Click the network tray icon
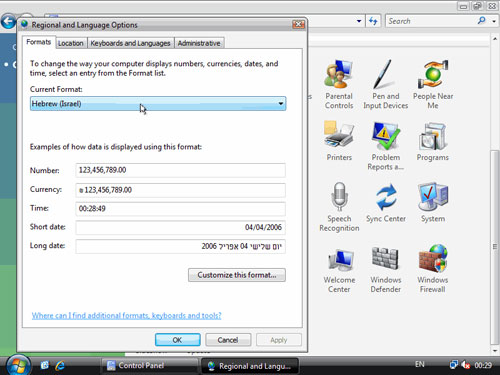This screenshot has height=375, width=500. pyautogui.click(x=454, y=365)
